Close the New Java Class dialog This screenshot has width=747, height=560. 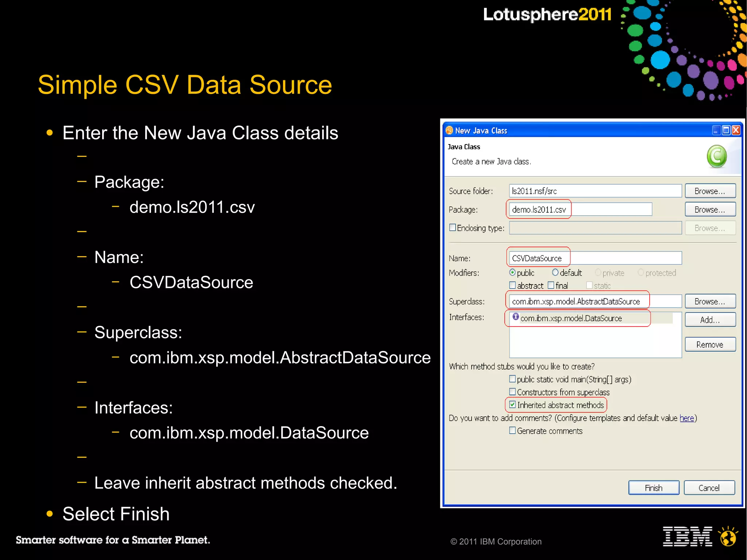pos(736,130)
